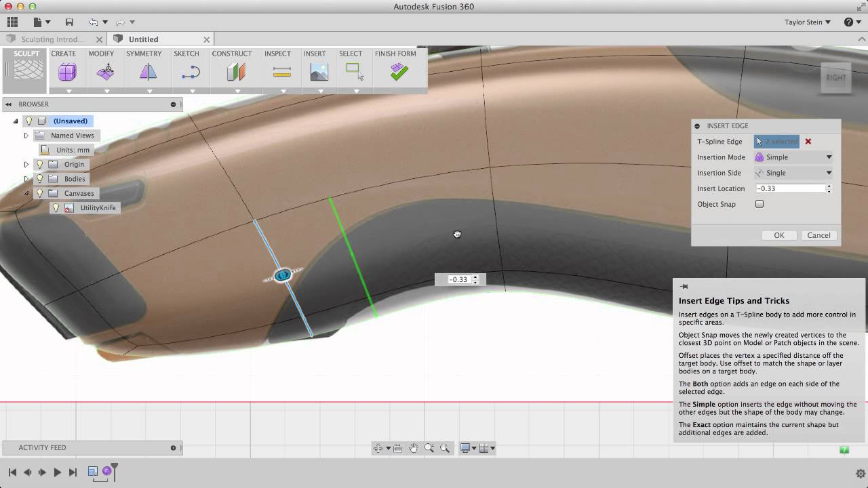Viewport: 868px width, 488px height.
Task: Click OK in Insert Edge dialog
Action: (779, 235)
